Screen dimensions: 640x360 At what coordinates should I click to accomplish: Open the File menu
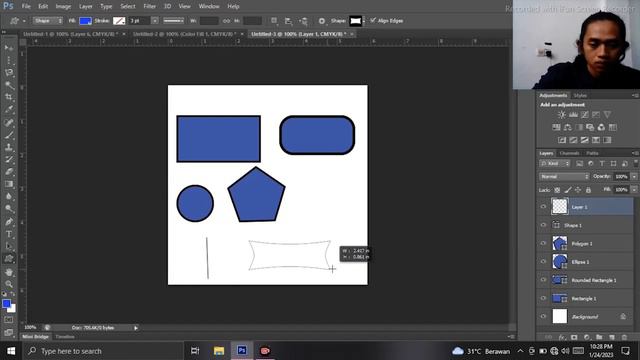[x=26, y=6]
